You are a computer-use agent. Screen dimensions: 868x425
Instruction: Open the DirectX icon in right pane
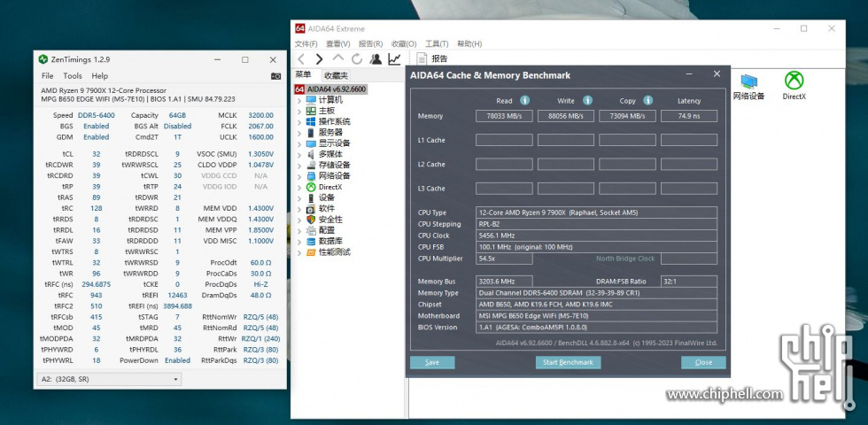click(x=794, y=86)
